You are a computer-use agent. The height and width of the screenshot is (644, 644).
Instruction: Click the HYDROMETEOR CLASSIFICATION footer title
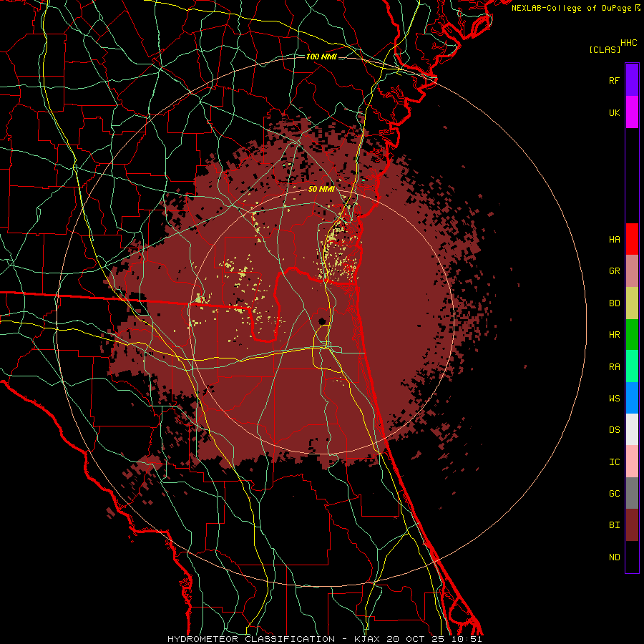click(x=251, y=639)
